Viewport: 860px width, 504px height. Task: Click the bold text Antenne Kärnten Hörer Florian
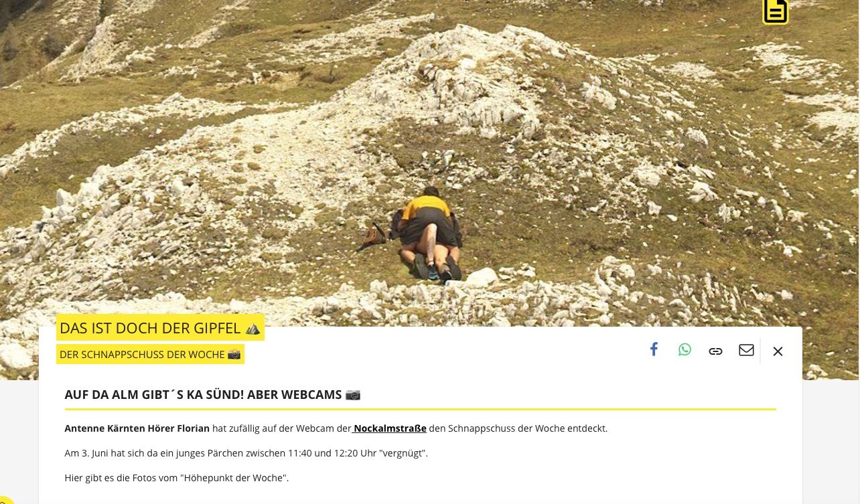pos(137,428)
